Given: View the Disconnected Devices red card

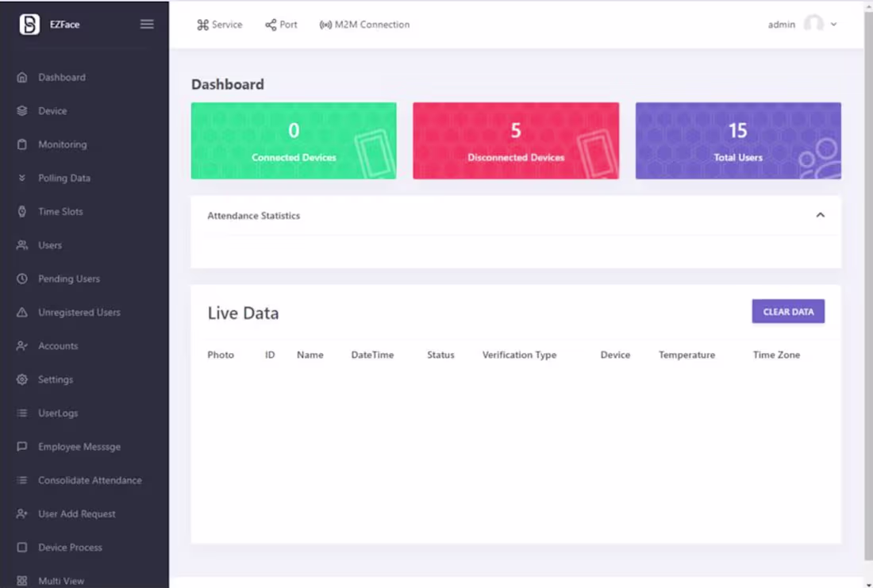Looking at the screenshot, I should click(516, 140).
